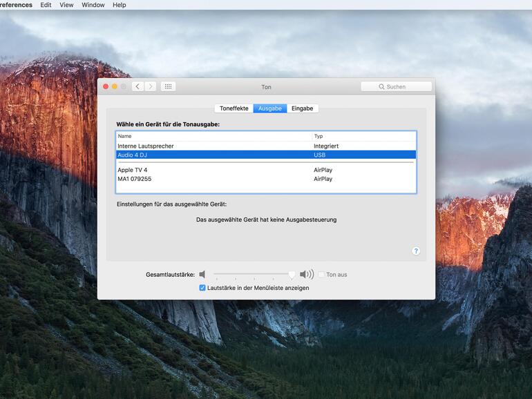Open the View menu
532x399 pixels.
(x=66, y=5)
